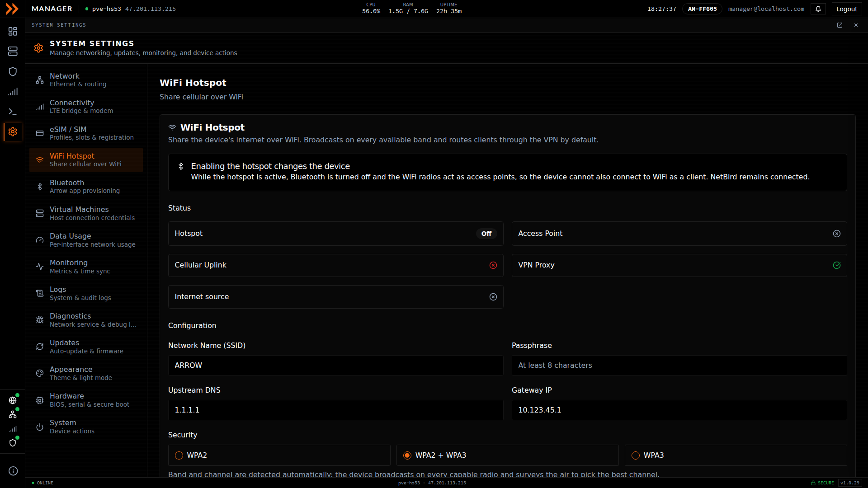868x488 pixels.
Task: Click the 18:27:37 clock in header
Action: 662,9
